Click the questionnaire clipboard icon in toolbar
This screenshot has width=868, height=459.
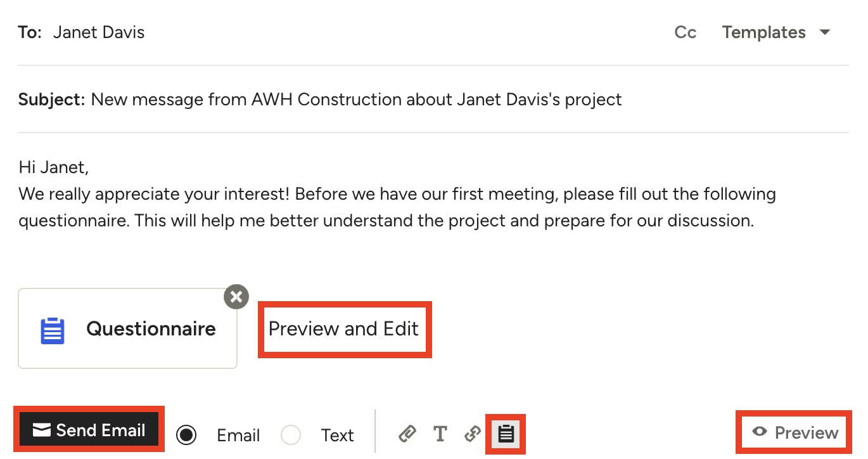(x=506, y=434)
